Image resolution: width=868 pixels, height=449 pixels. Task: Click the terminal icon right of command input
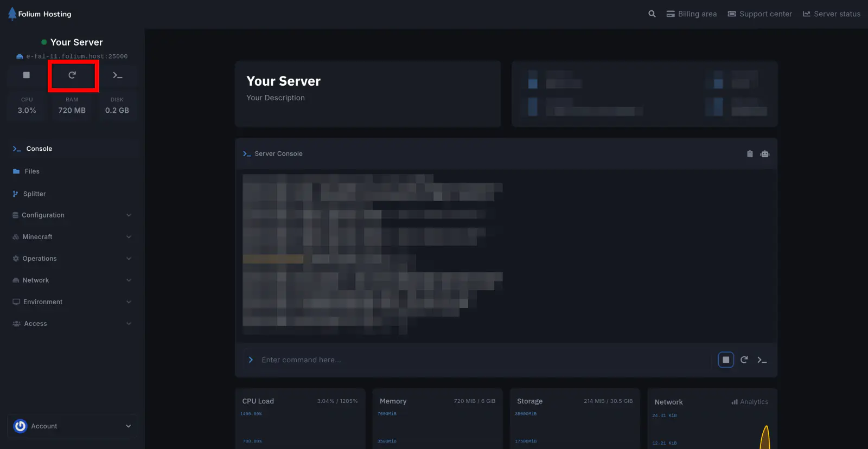(x=762, y=360)
